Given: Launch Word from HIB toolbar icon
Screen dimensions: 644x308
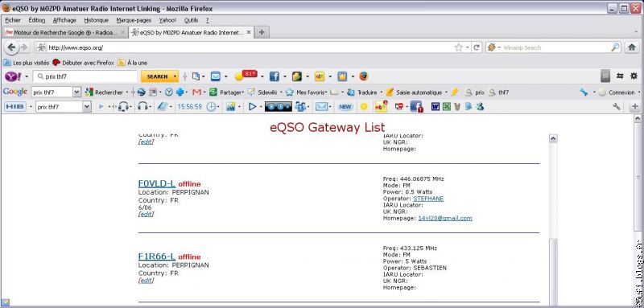Looking at the screenshot, I should click(x=436, y=107).
